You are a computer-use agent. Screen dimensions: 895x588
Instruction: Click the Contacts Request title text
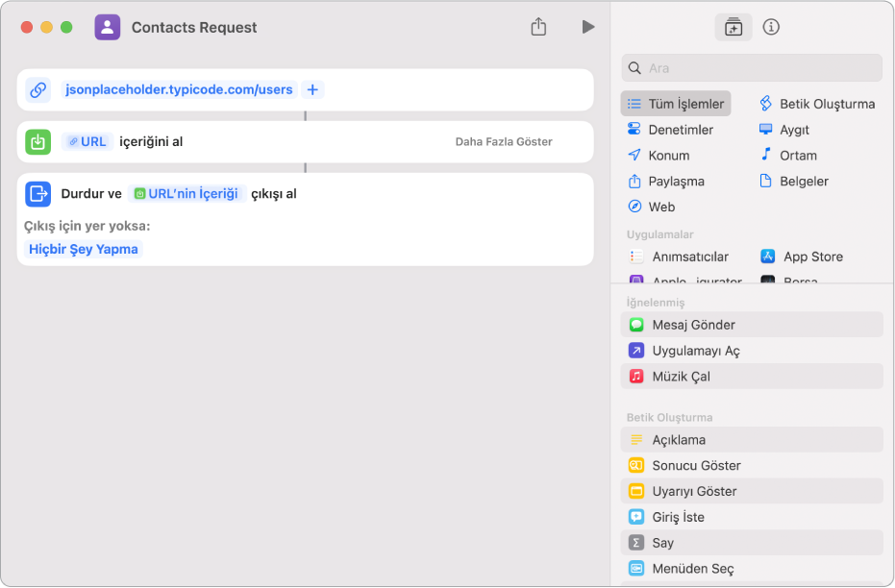coord(194,27)
